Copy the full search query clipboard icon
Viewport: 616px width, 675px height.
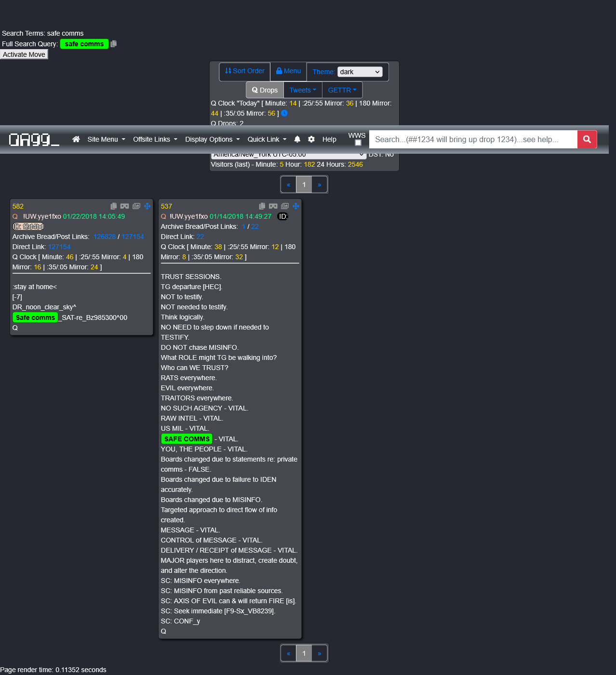tap(114, 44)
